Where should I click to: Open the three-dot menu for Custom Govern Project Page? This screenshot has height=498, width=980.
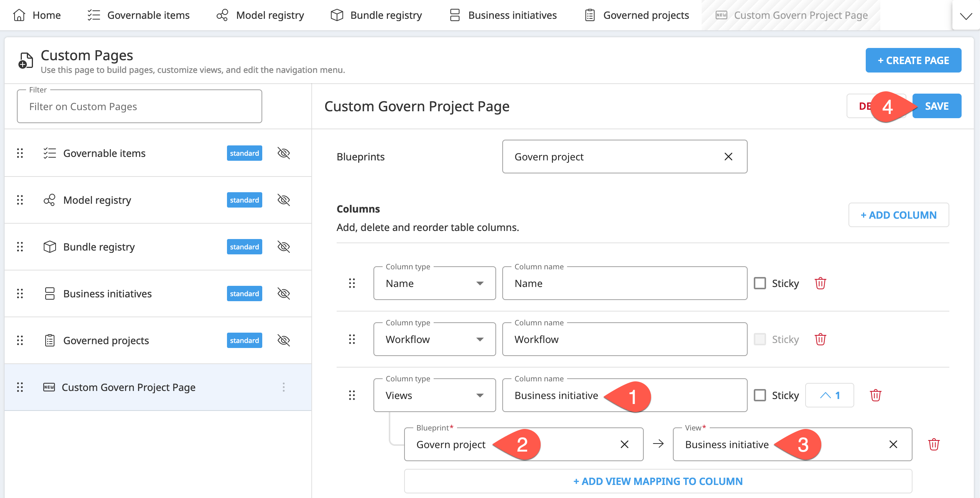pos(284,387)
